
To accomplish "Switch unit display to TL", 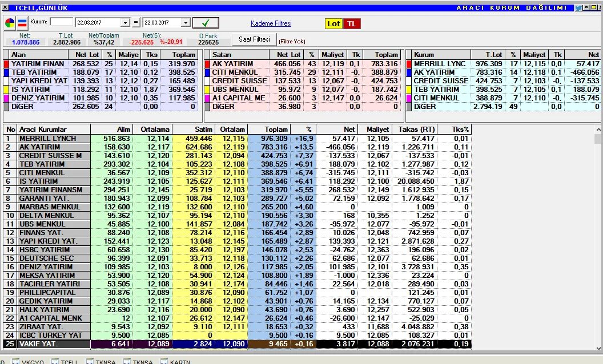I will (x=352, y=24).
